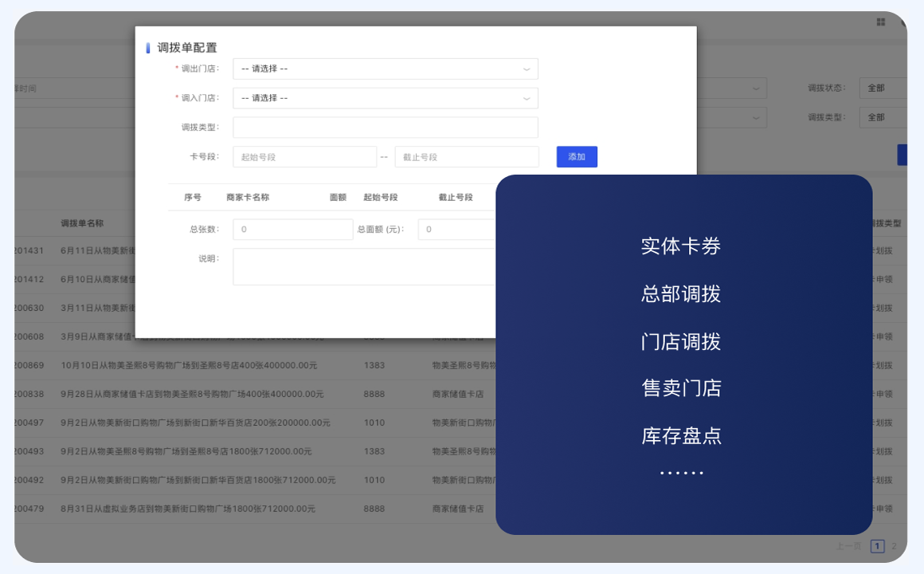Focus the 起始号段 start number input
Viewport: 924px width, 574px height.
pos(304,157)
